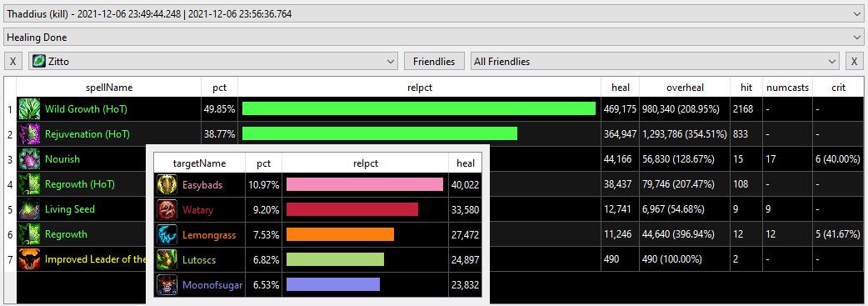The width and height of the screenshot is (868, 306).
Task: Sort by the numcasts column header
Action: point(788,87)
